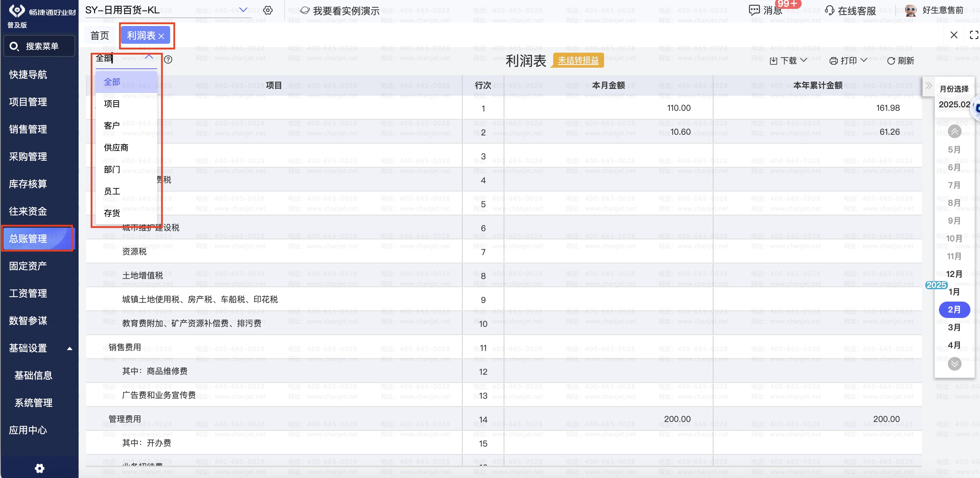
Task: Collapse the 基础设置 sidebar section
Action: [70, 348]
